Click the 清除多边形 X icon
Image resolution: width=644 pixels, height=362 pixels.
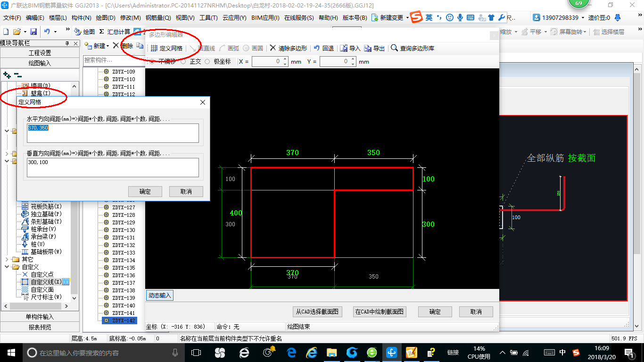[x=272, y=48]
